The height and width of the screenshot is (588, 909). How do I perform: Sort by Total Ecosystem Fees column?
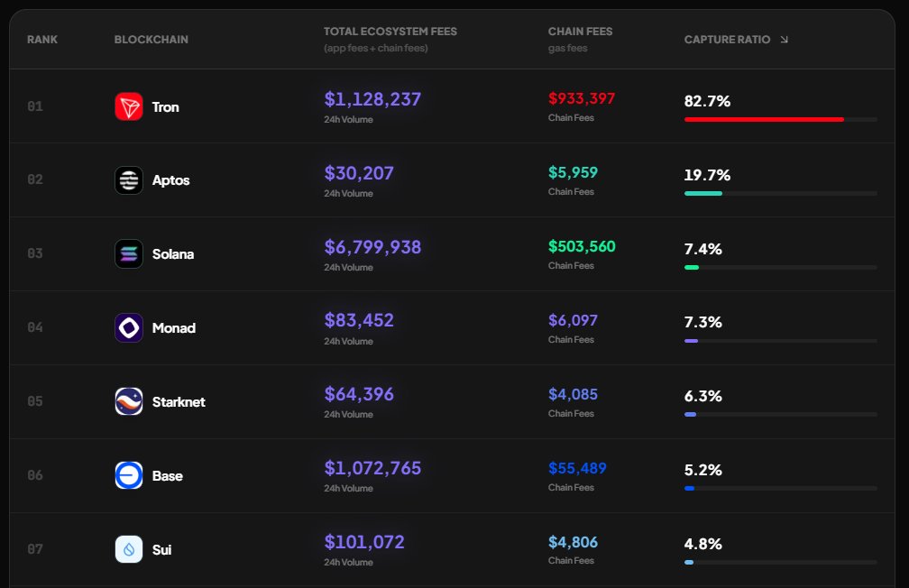click(x=390, y=32)
